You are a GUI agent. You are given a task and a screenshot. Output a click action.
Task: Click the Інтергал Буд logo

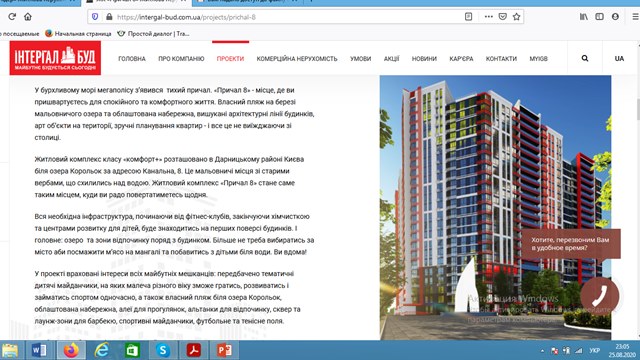(x=56, y=58)
